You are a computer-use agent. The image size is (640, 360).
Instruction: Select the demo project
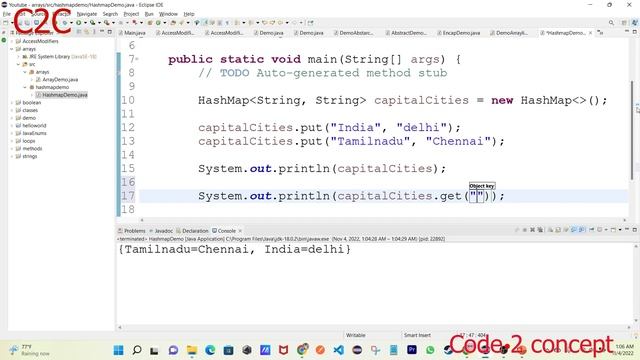29,118
